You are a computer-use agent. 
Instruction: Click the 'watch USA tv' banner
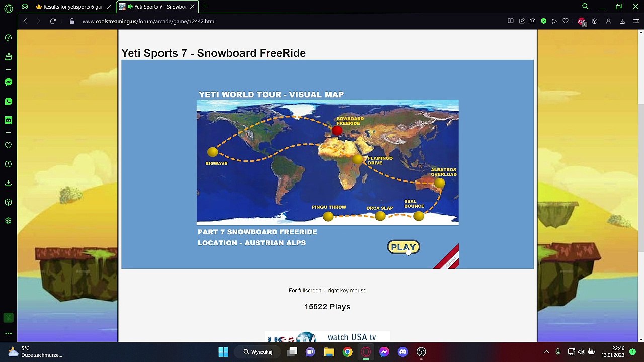point(328,337)
